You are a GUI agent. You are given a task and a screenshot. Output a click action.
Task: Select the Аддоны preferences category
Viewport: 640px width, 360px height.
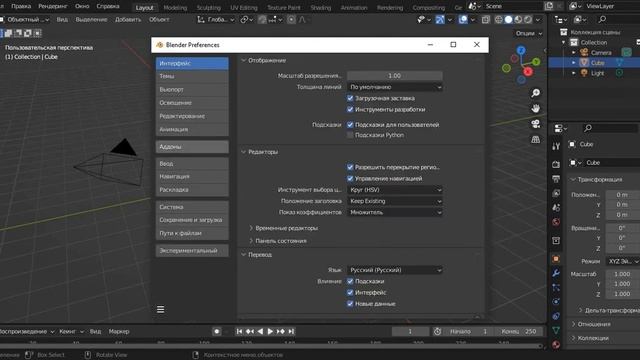click(x=192, y=147)
